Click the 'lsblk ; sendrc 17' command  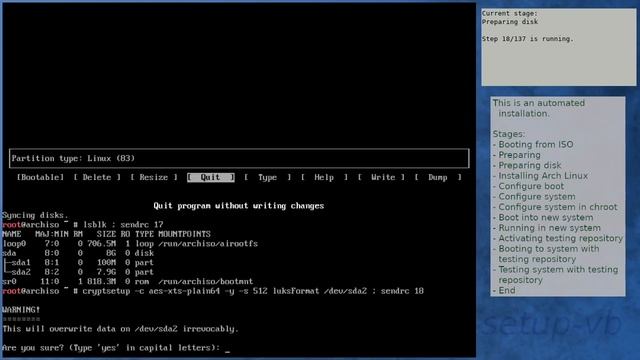click(123, 224)
